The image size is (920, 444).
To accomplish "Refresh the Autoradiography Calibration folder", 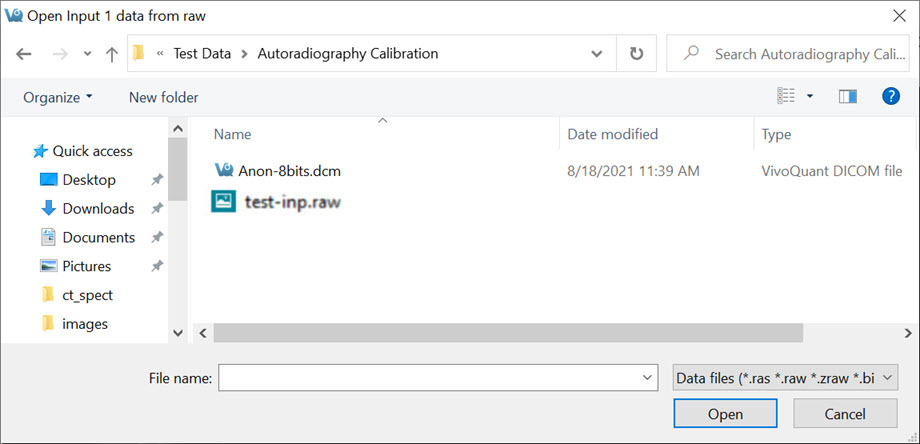I will click(x=636, y=53).
